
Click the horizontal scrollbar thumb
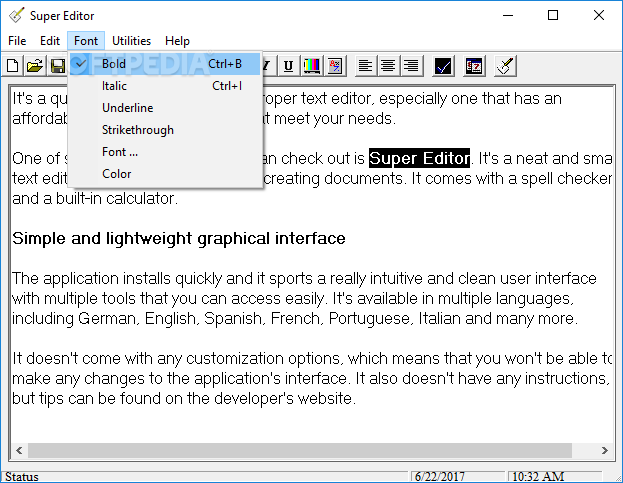(300, 450)
